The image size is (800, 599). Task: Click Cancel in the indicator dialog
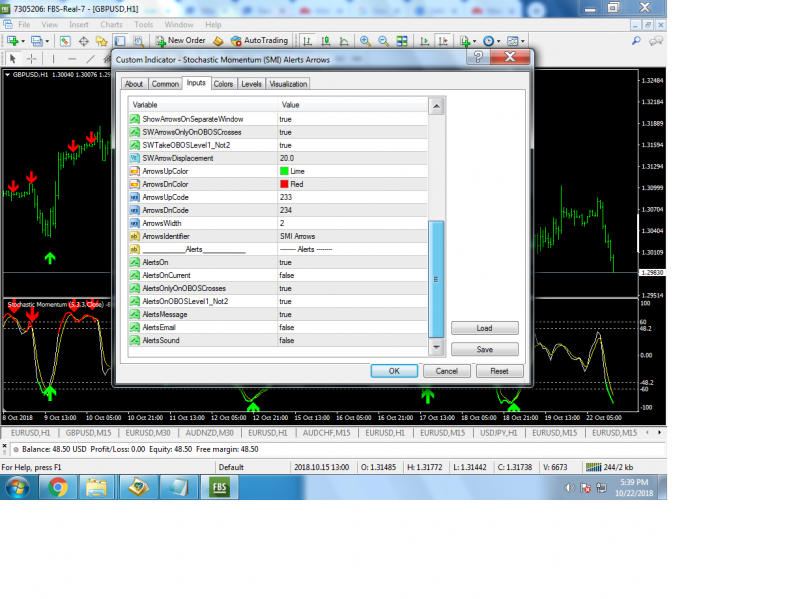pos(446,371)
